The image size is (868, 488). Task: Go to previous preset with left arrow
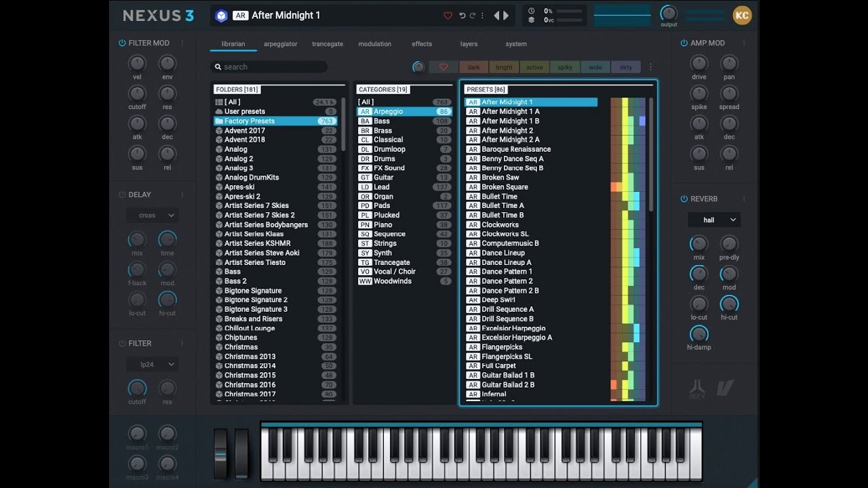[x=496, y=16]
